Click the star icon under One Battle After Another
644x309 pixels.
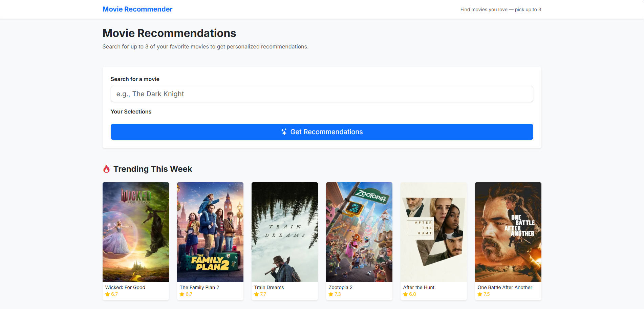click(480, 294)
